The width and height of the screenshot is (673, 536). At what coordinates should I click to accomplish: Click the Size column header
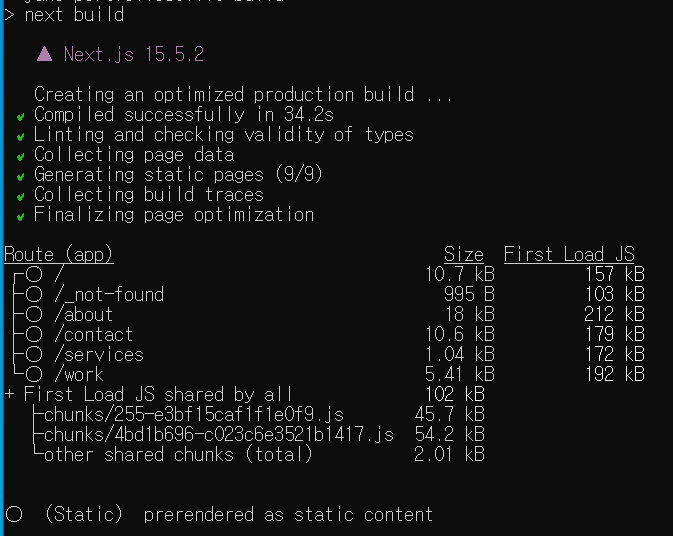click(464, 254)
